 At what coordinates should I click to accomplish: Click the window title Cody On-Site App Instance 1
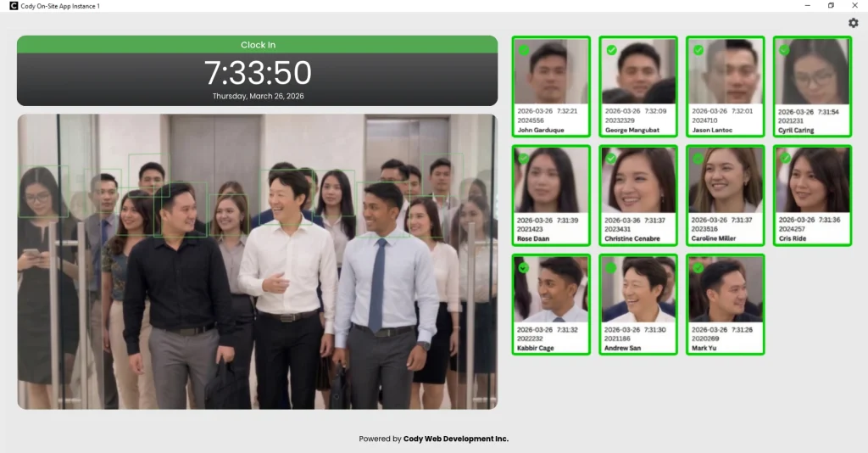pos(60,6)
